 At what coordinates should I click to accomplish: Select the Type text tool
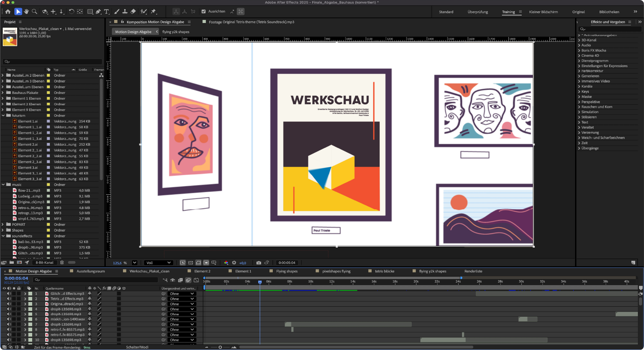(x=107, y=12)
